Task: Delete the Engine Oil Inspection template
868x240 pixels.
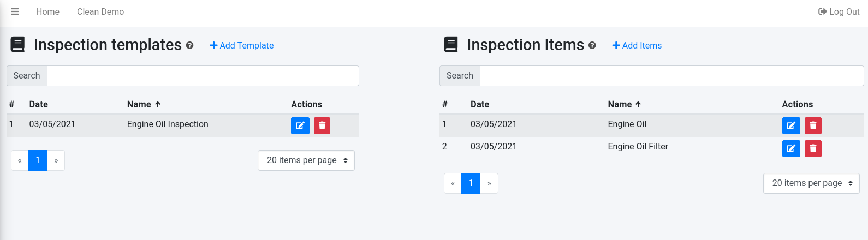Action: tap(322, 125)
